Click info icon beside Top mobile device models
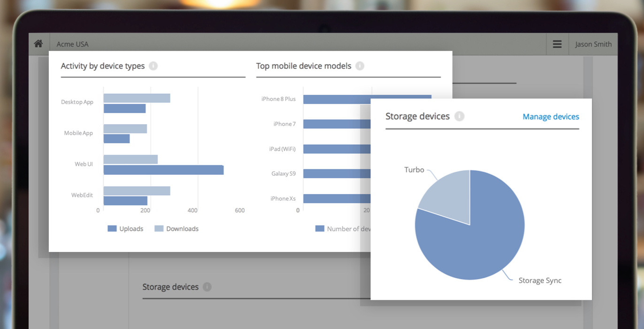 (x=360, y=66)
